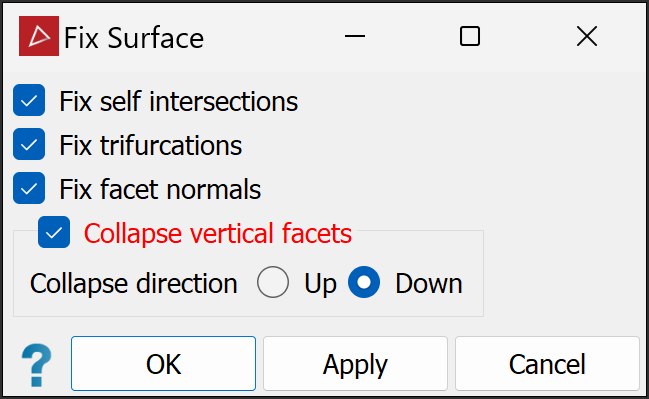Confirm with the OK button
The width and height of the screenshot is (649, 399).
coord(163,363)
